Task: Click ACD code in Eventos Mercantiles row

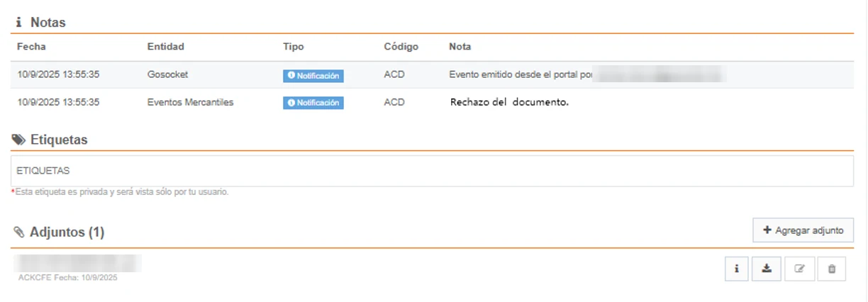Action: click(394, 102)
